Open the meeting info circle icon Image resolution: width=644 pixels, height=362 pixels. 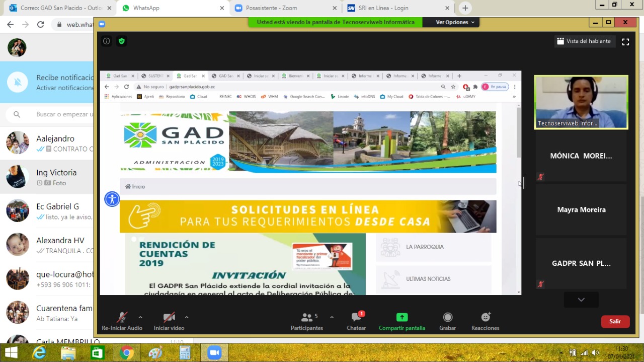click(107, 41)
